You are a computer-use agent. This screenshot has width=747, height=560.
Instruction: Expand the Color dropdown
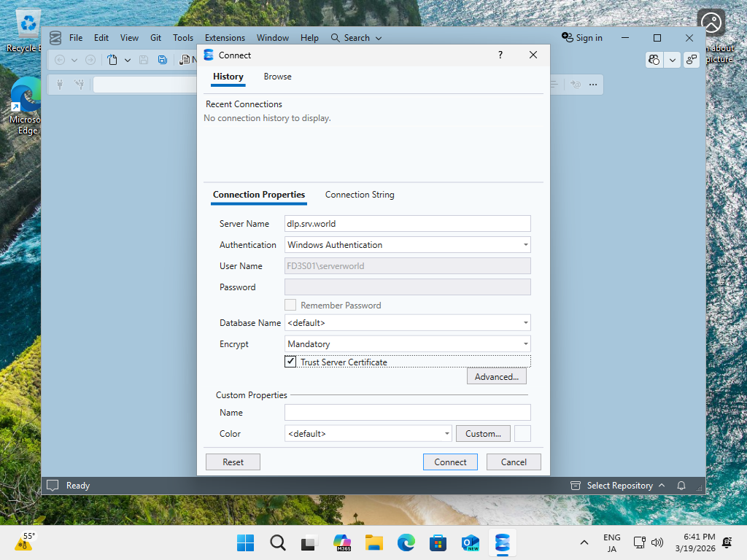446,433
